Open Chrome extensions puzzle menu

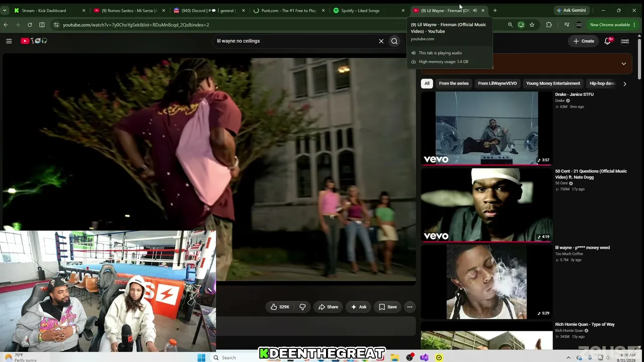[549, 25]
